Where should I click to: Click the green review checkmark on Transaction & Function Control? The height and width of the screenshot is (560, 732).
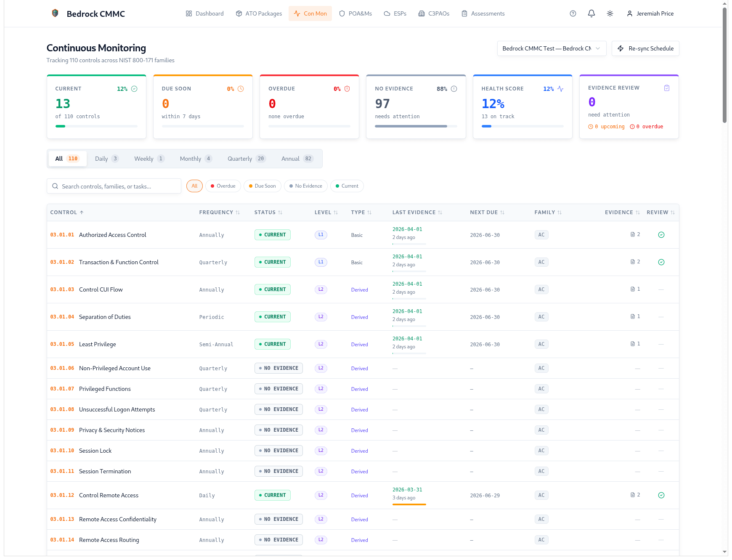[661, 262]
